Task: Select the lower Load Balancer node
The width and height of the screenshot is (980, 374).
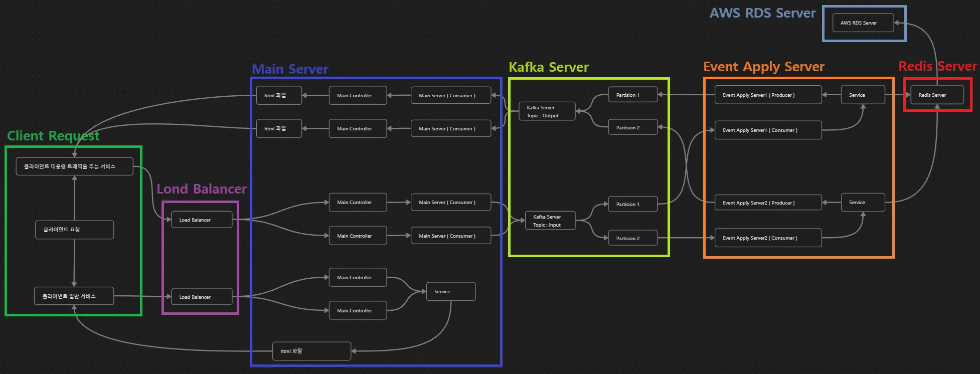Action: coord(202,297)
